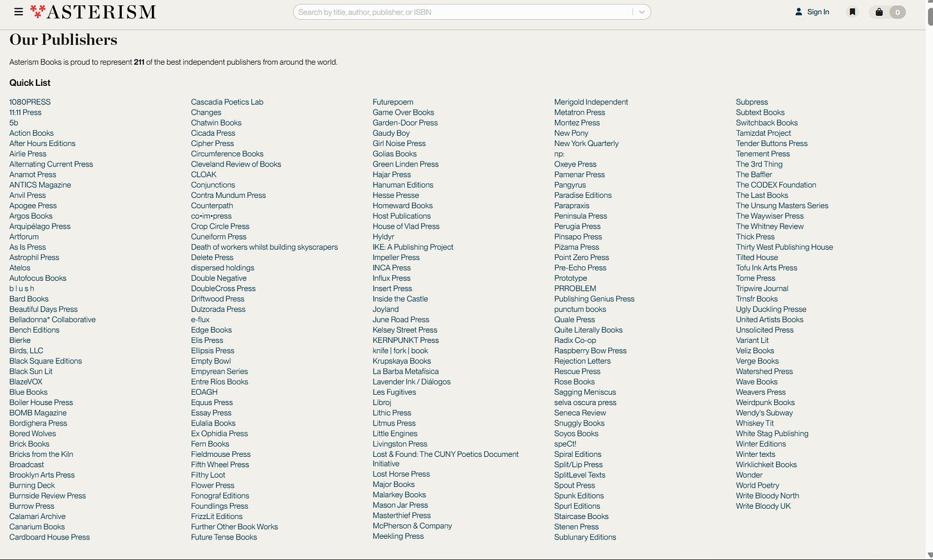This screenshot has width=933, height=560.
Task: Select Cleveland Review of Books
Action: pyautogui.click(x=236, y=164)
